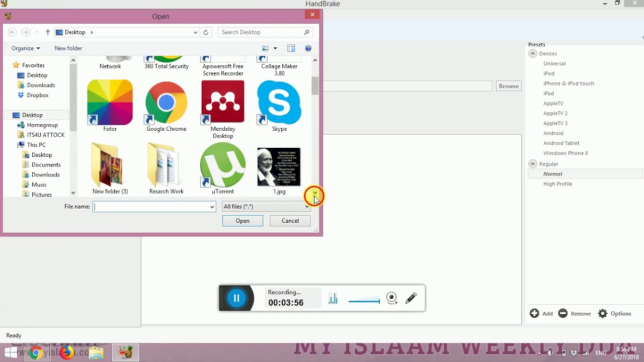
Task: Select the High Profile preset
Action: (557, 184)
